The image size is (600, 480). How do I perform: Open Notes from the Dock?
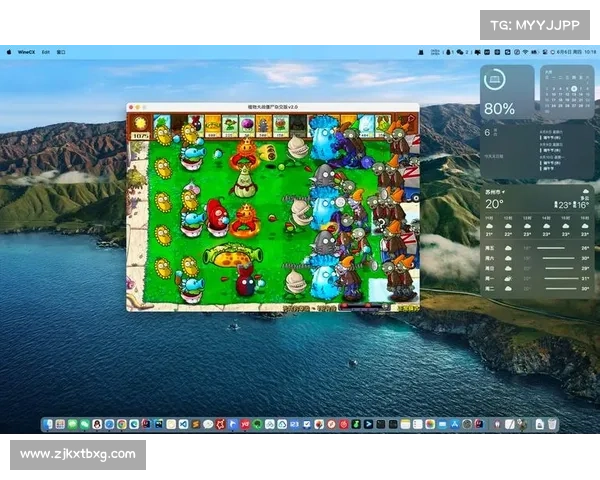tap(405, 424)
